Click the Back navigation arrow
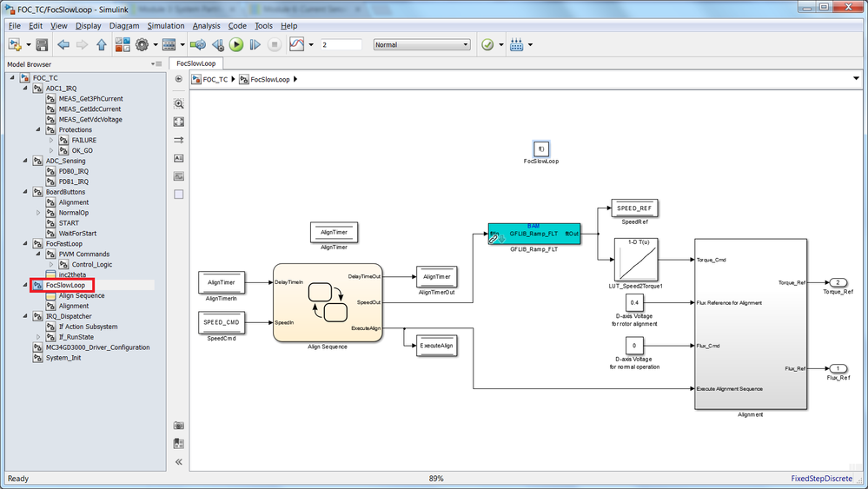The height and width of the screenshot is (489, 868). coord(63,45)
